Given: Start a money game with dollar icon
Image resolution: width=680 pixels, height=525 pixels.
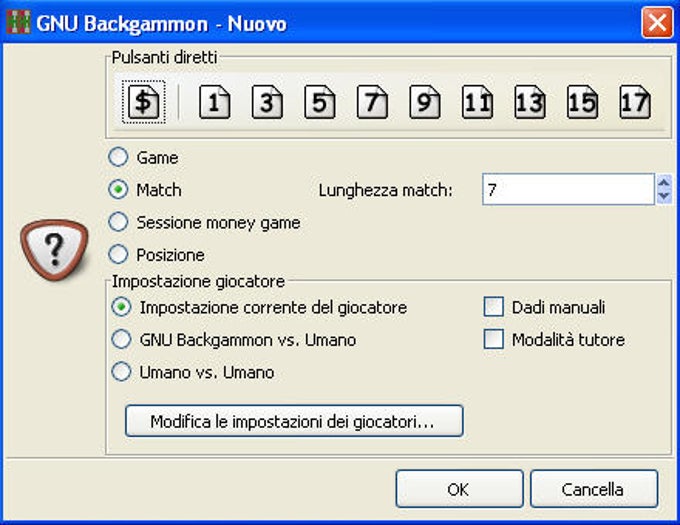Looking at the screenshot, I should [x=144, y=102].
